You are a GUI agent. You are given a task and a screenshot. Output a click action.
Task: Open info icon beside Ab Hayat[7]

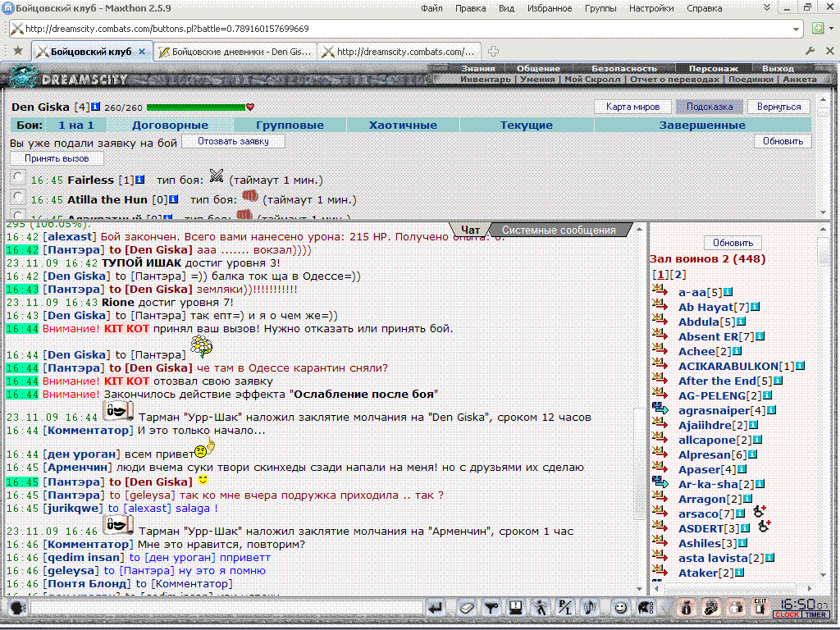[755, 307]
